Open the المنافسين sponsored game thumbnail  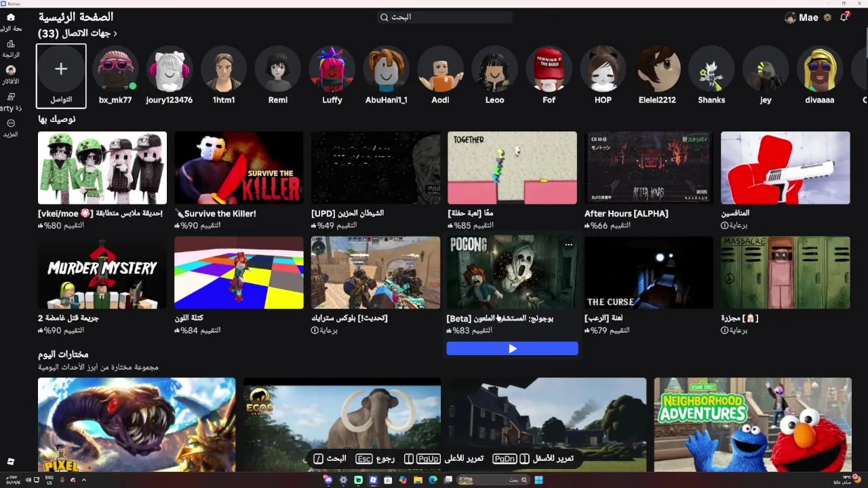tap(785, 168)
